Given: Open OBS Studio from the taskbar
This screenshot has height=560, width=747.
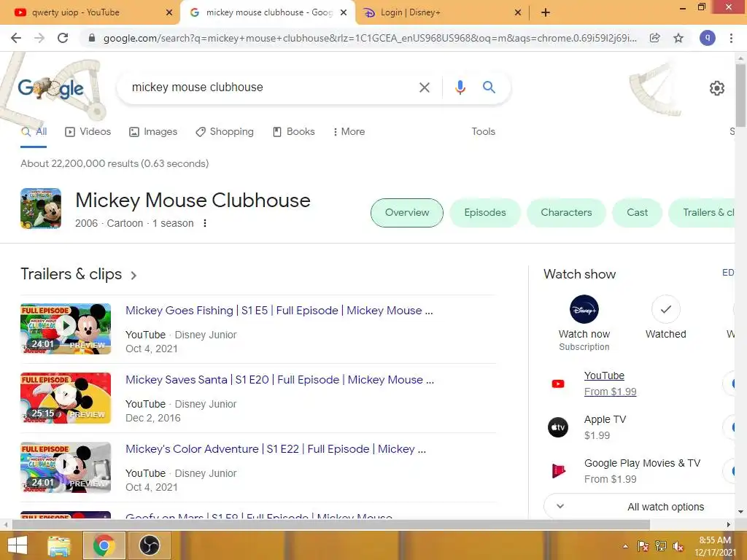Looking at the screenshot, I should point(149,545).
